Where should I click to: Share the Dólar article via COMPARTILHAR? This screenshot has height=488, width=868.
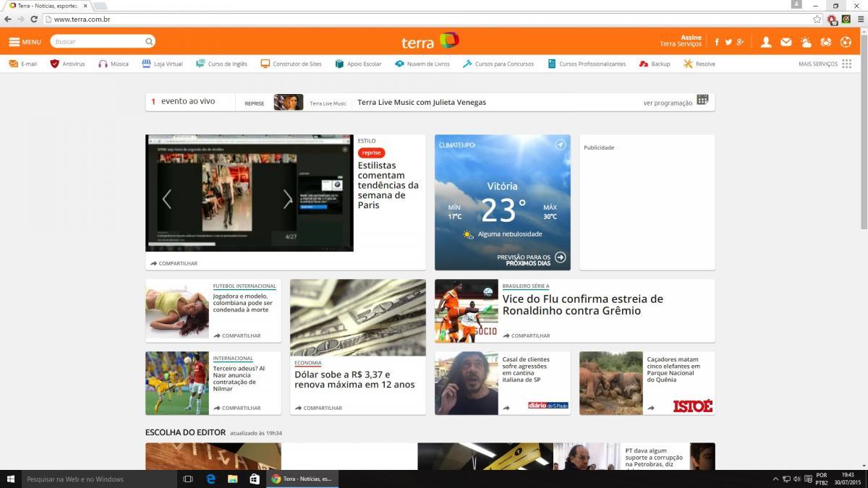click(318, 408)
